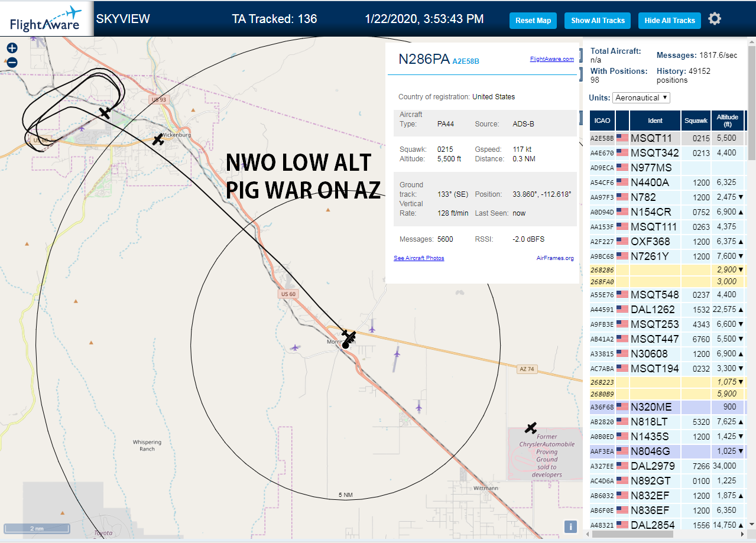Viewport: 756px width, 543px height.
Task: Select the N7261Y aircraft row
Action: tap(667, 256)
